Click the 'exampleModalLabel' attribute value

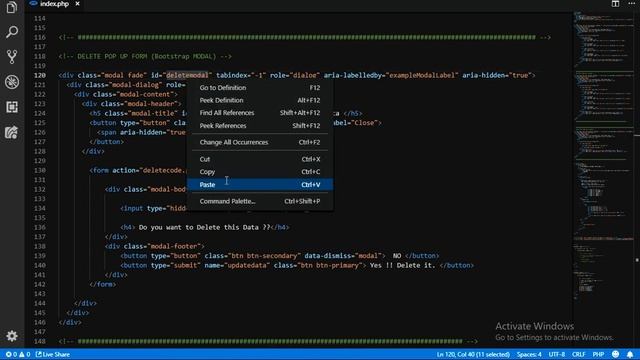coord(422,75)
